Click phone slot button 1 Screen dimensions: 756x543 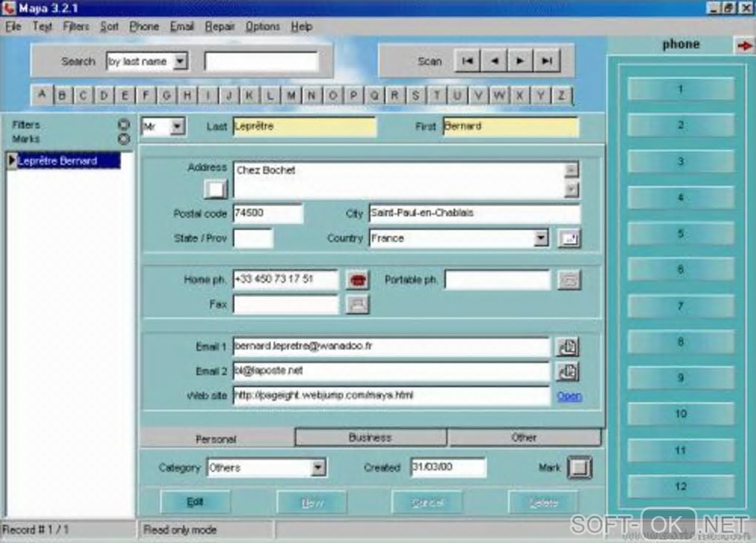681,89
